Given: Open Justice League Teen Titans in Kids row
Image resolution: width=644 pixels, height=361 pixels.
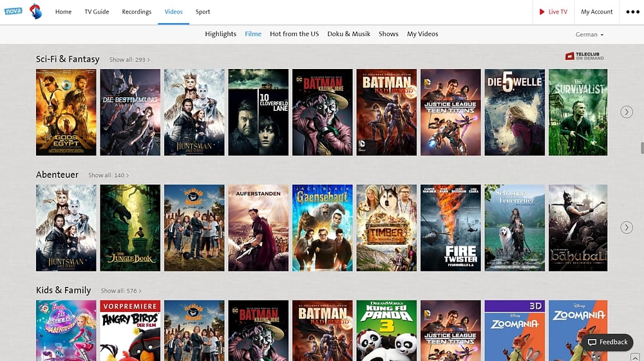Looking at the screenshot, I should click(451, 331).
